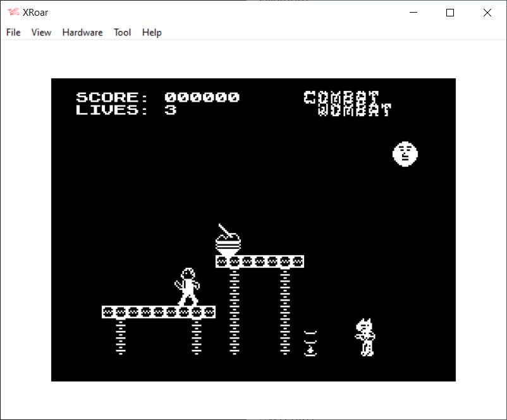Click the small hourglass item on ground

tap(310, 343)
